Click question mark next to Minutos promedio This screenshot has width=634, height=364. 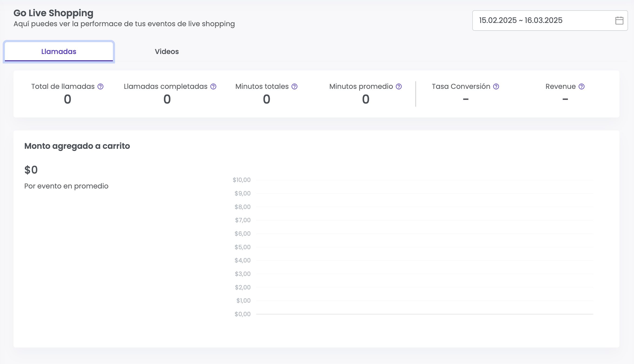399,86
